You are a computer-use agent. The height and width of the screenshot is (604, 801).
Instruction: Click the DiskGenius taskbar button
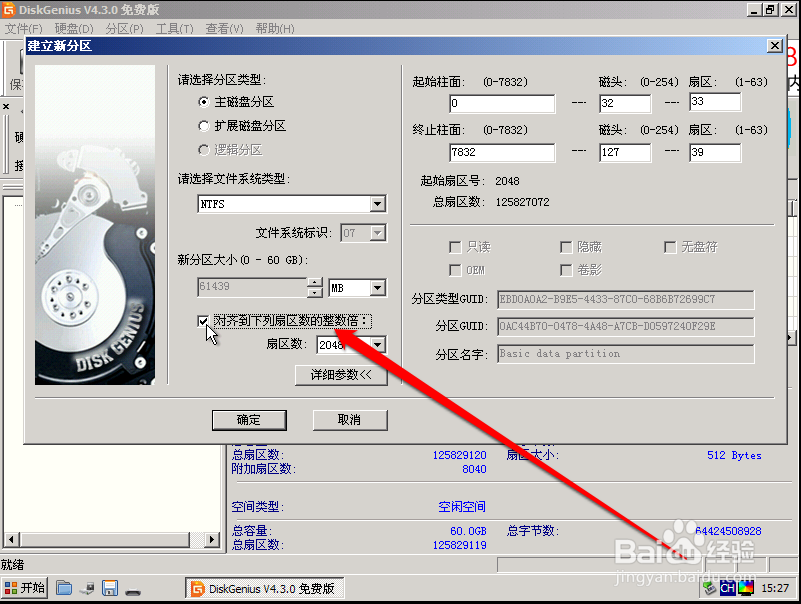click(x=263, y=588)
